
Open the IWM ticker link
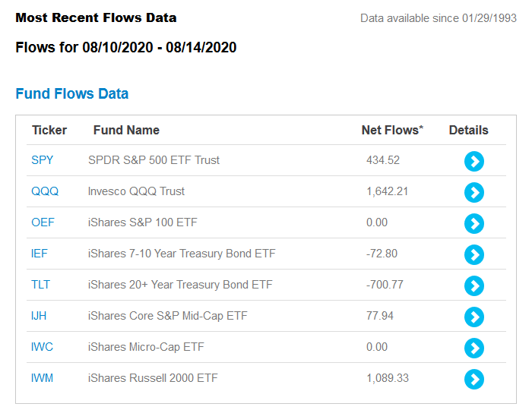42,378
